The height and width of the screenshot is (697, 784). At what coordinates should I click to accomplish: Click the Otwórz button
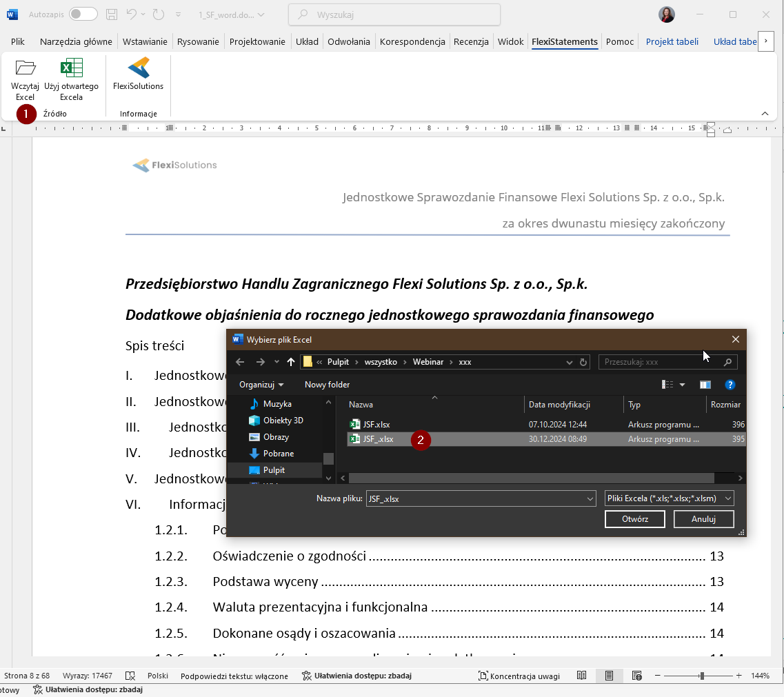(634, 519)
